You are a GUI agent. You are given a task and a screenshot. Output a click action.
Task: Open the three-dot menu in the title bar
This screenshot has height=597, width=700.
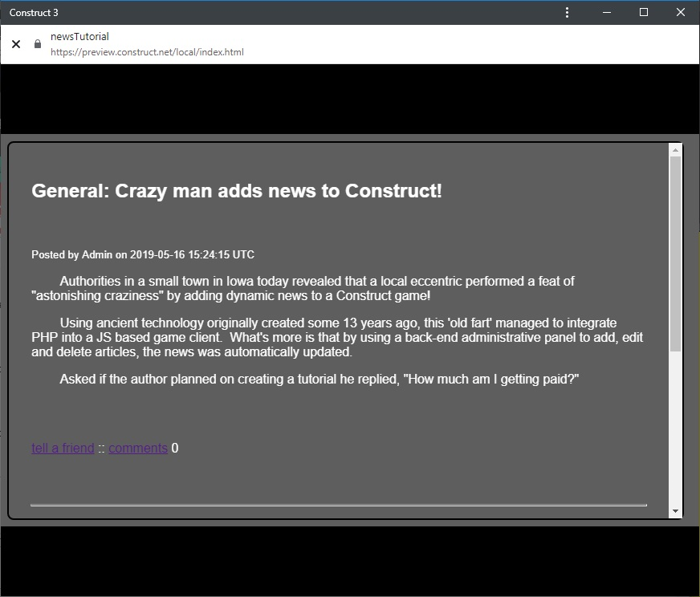click(x=567, y=13)
